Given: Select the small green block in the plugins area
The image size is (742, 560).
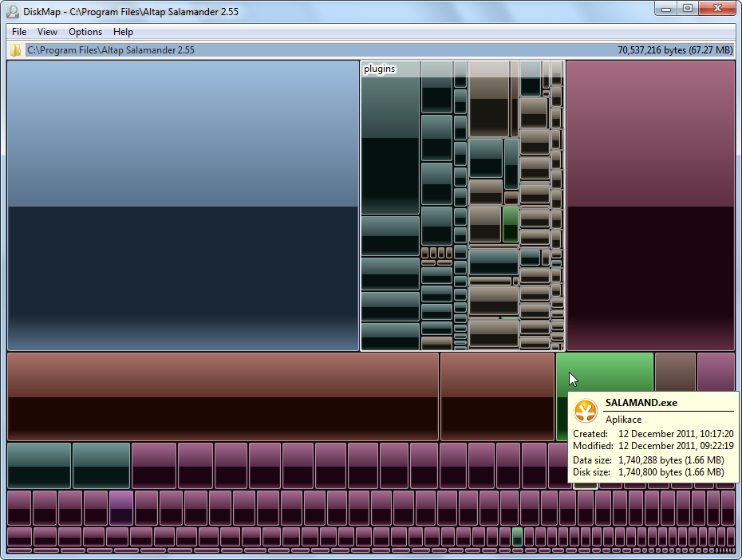Looking at the screenshot, I should pyautogui.click(x=510, y=224).
